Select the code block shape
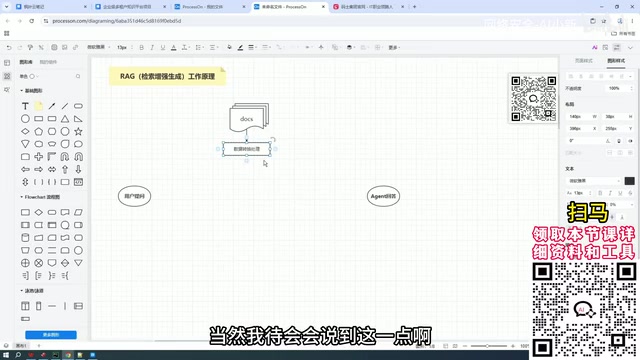The image size is (640, 360). point(78,182)
